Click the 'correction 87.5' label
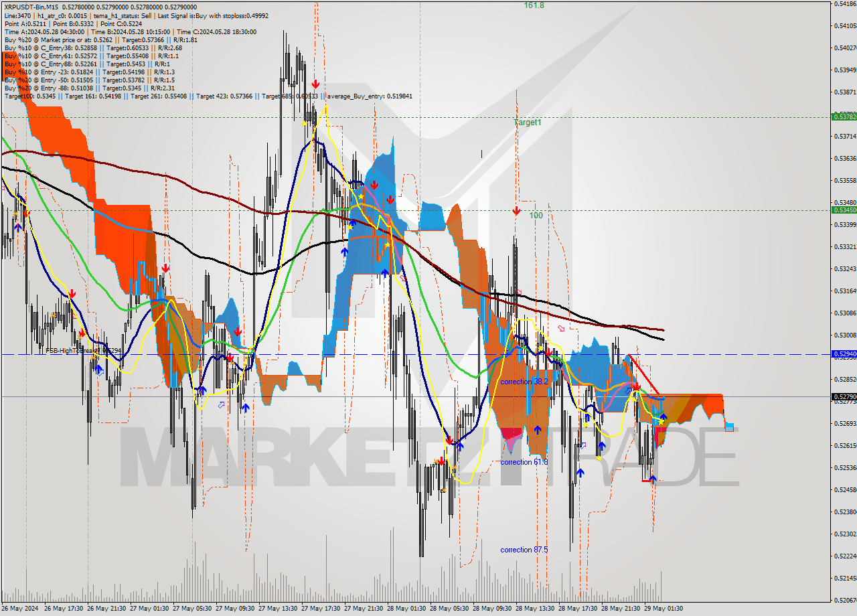The width and height of the screenshot is (857, 616). tap(524, 550)
